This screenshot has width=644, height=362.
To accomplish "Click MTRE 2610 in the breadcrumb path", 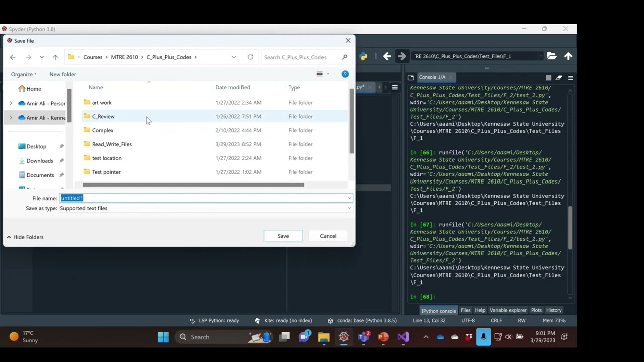I will click(x=124, y=57).
